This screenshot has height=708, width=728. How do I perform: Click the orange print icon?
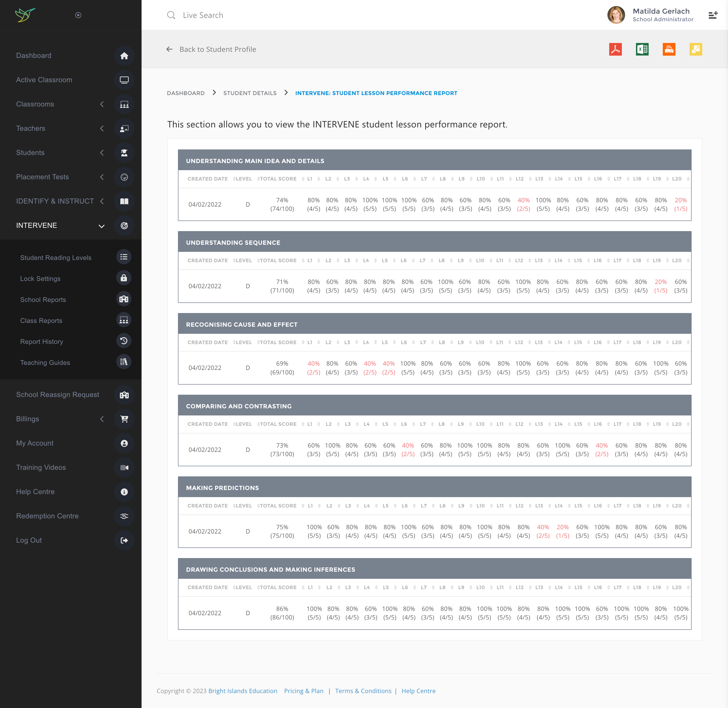point(669,49)
